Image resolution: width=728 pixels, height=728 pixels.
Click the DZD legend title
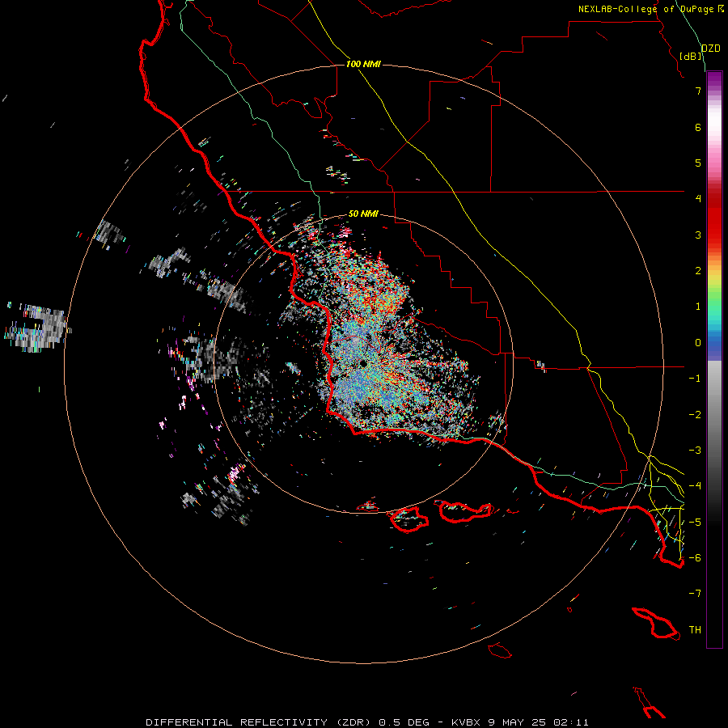coord(710,49)
